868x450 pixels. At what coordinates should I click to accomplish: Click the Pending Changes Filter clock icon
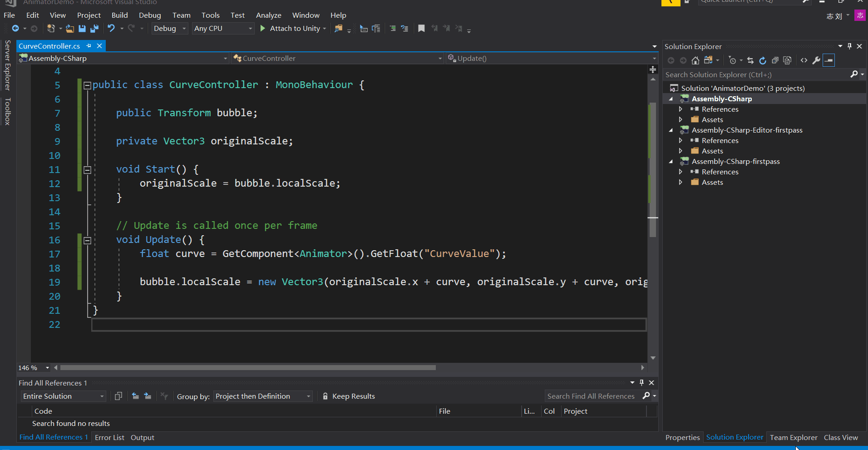point(732,60)
